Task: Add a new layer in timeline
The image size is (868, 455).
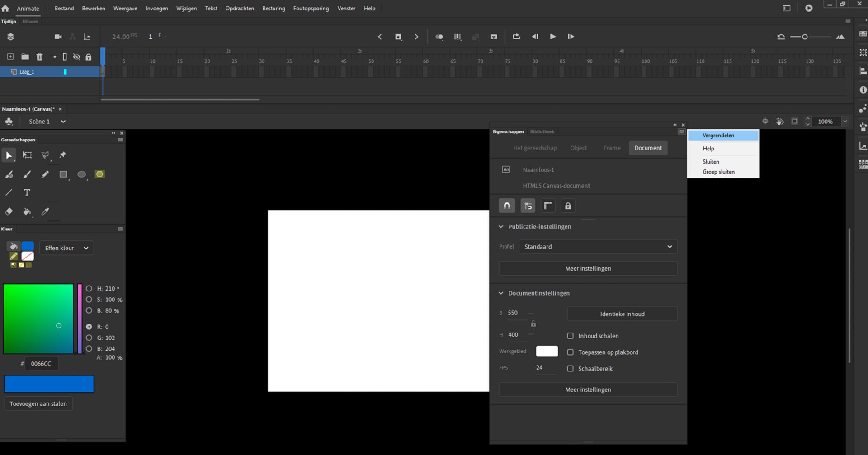Action: click(x=10, y=56)
